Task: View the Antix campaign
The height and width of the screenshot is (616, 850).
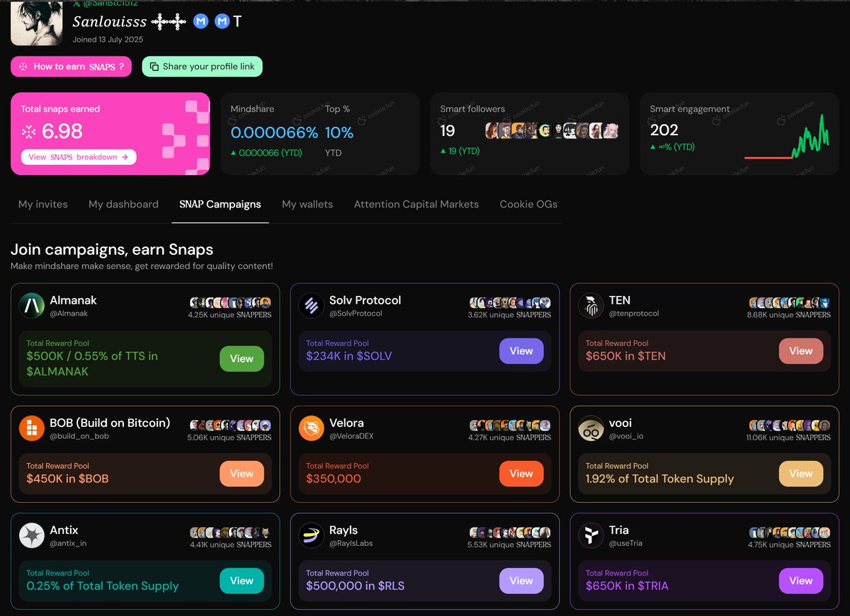Action: [x=242, y=581]
